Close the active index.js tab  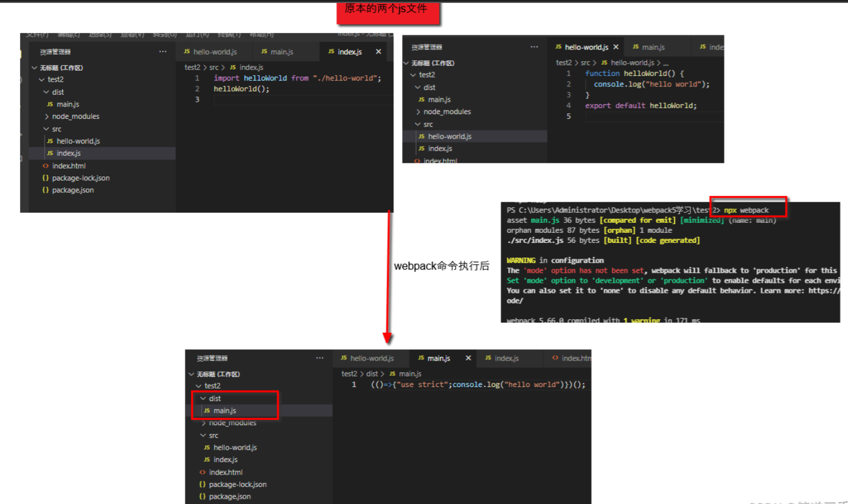pyautogui.click(x=378, y=52)
